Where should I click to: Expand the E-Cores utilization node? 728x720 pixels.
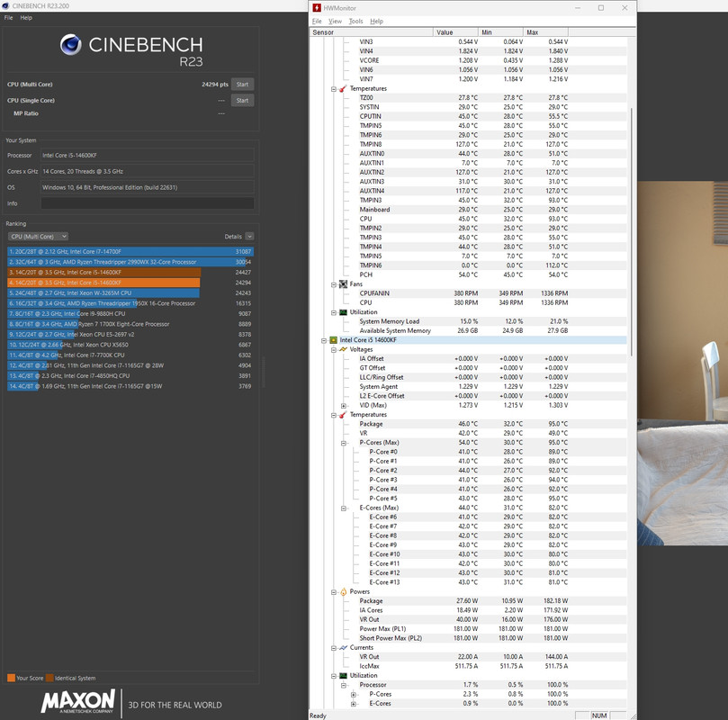pyautogui.click(x=354, y=704)
